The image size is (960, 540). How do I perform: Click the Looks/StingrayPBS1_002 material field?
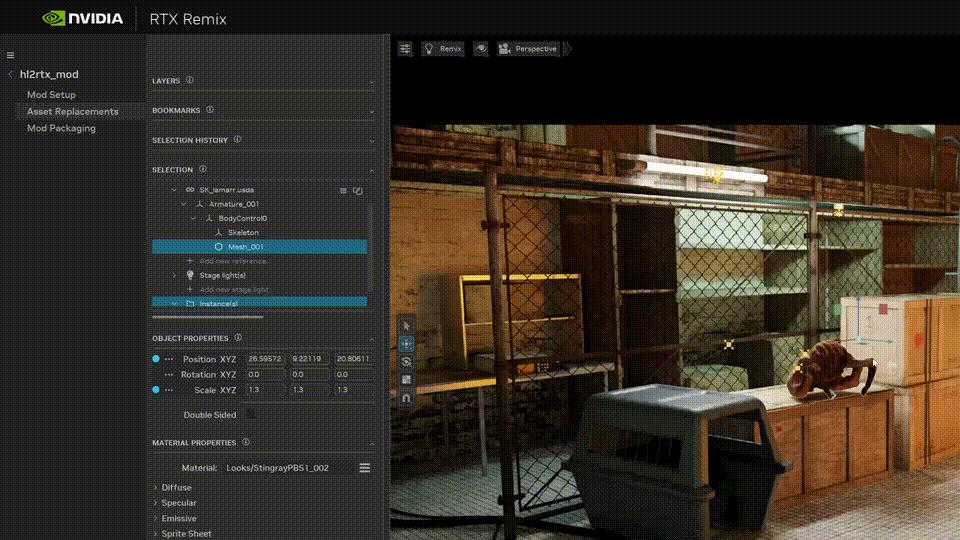288,468
